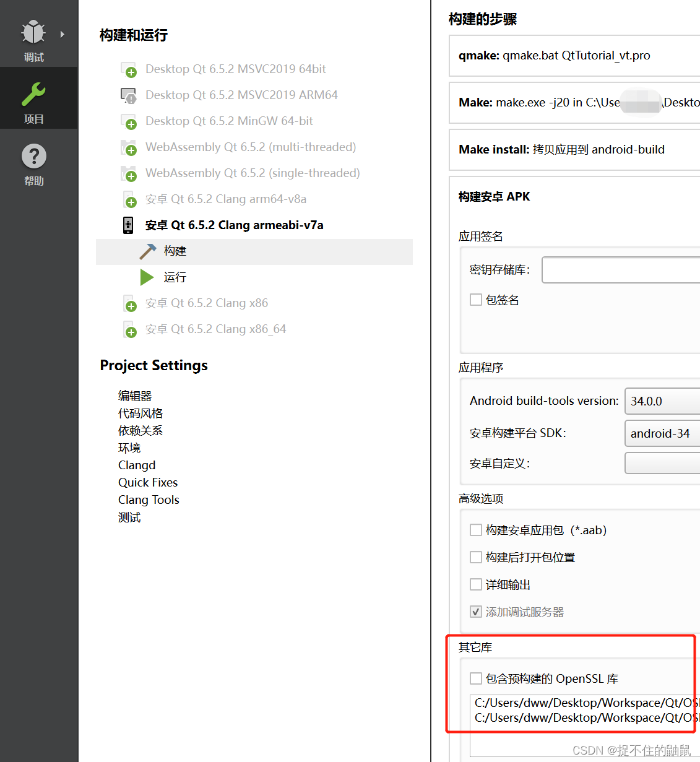Select Desktop Qt 6.5.2 MinGW 64-bit kit
Image resolution: width=700 pixels, height=762 pixels.
(x=229, y=121)
